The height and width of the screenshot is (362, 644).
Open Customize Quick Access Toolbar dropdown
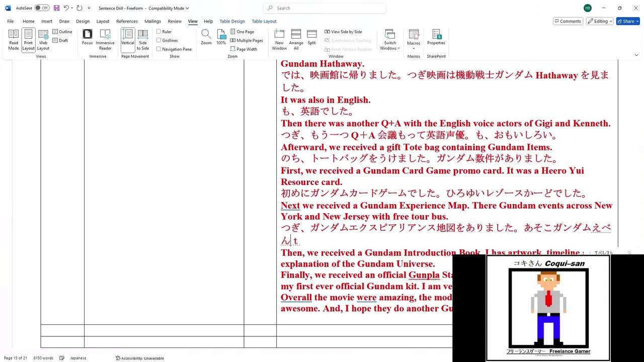(89, 8)
